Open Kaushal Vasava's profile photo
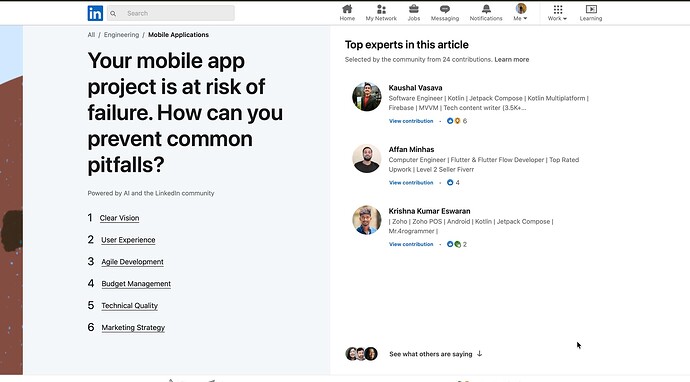 point(367,97)
